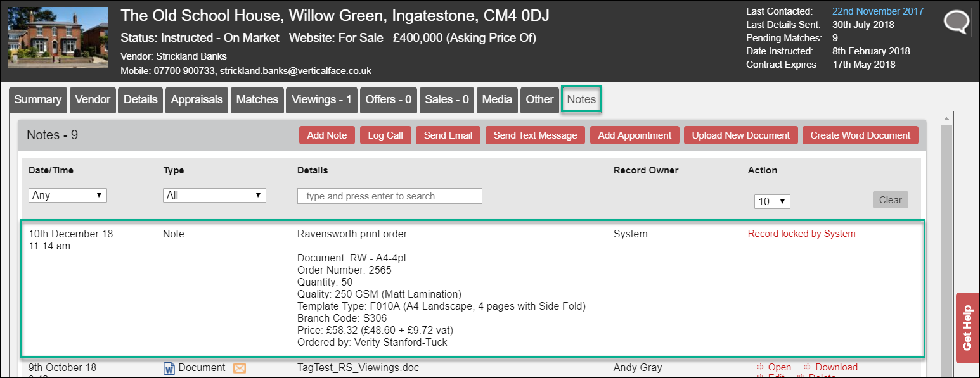Click the Add Appointment button
Image resolution: width=980 pixels, height=378 pixels.
635,135
